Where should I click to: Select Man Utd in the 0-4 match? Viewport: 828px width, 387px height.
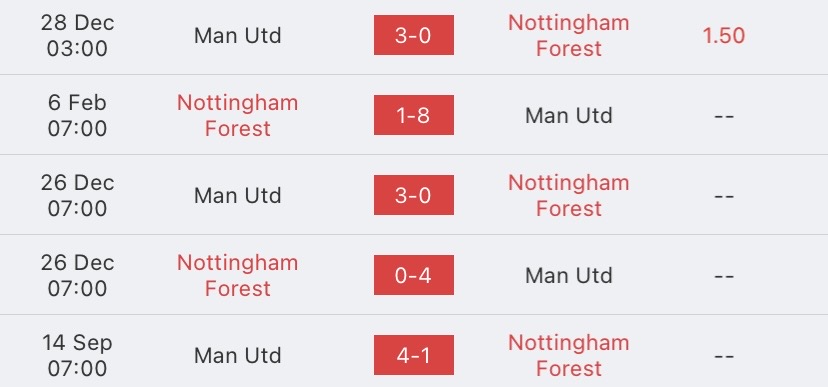click(x=569, y=276)
